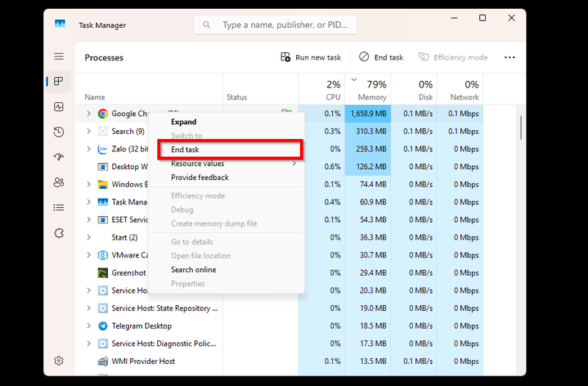The height and width of the screenshot is (386, 588).
Task: Expand the Start (2) process group
Action: pyautogui.click(x=88, y=237)
